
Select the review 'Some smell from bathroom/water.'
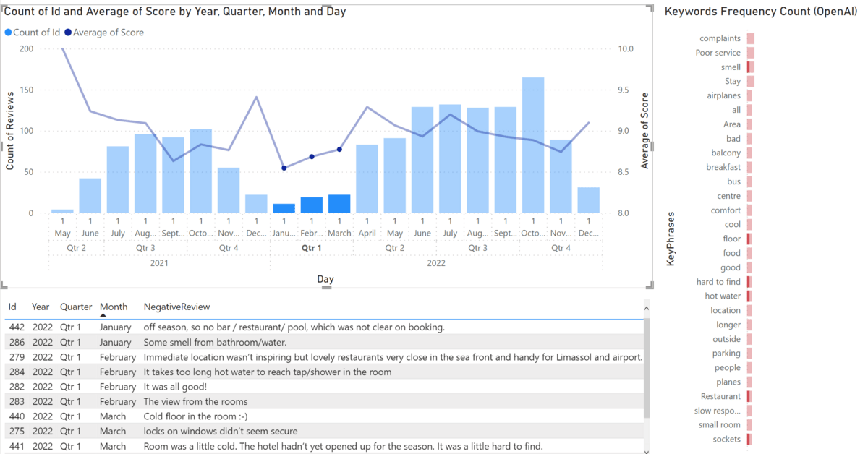pos(215,342)
